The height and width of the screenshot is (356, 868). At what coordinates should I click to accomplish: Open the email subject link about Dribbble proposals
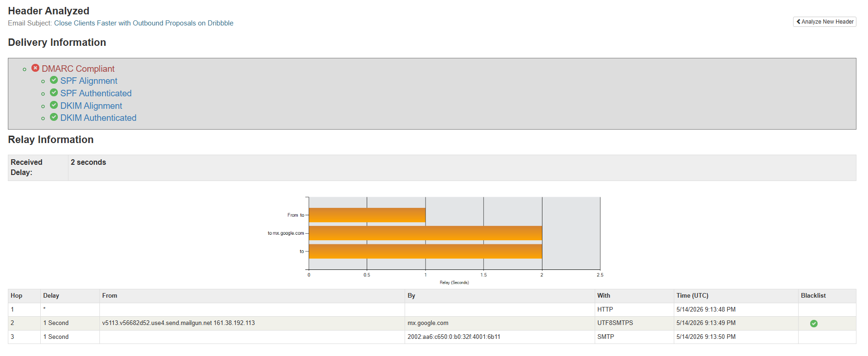(143, 23)
